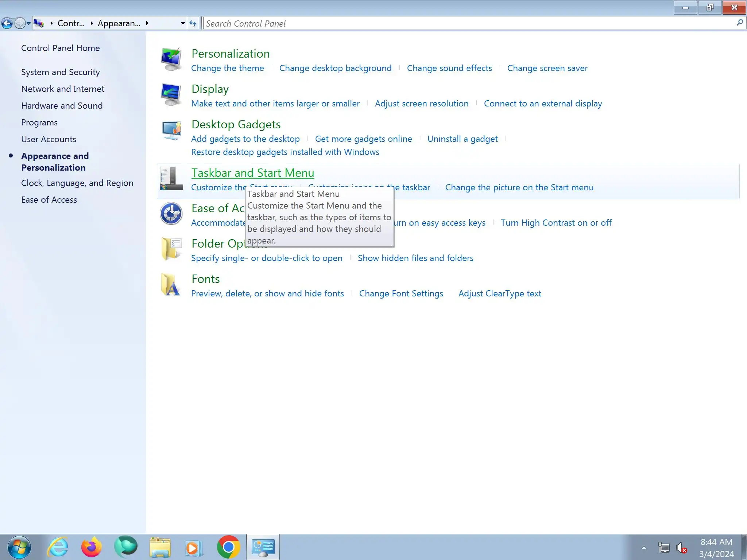This screenshot has width=747, height=560.
Task: Expand the address bar history dropdown
Action: pyautogui.click(x=183, y=24)
